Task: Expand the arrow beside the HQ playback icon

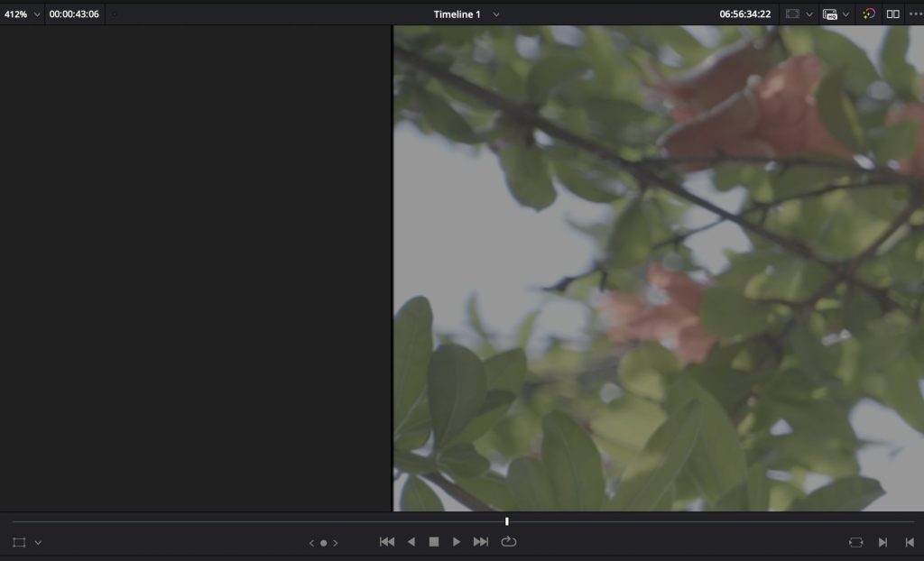Action: [x=845, y=14]
